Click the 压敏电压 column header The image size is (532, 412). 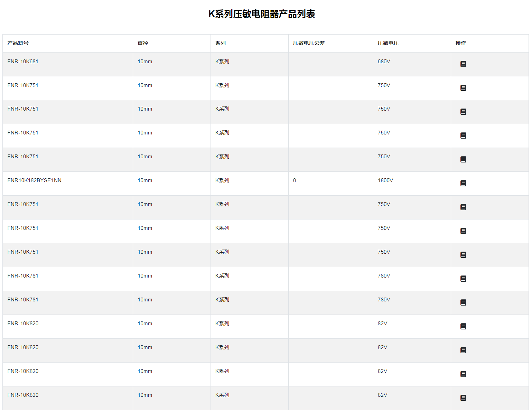pyautogui.click(x=388, y=43)
